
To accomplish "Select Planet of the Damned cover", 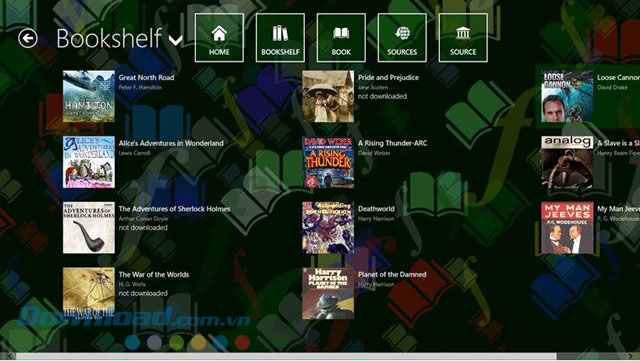I will point(328,293).
